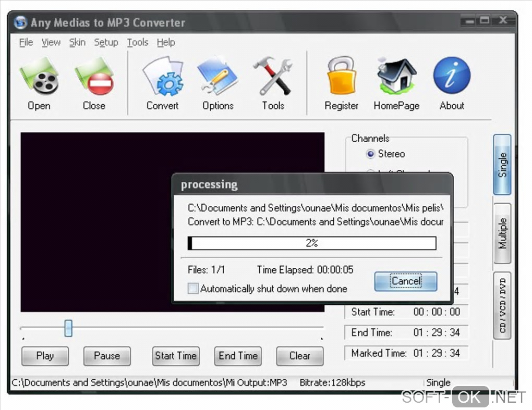The image size is (532, 410).
Task: Minimize the converter window
Action: pyautogui.click(x=469, y=21)
